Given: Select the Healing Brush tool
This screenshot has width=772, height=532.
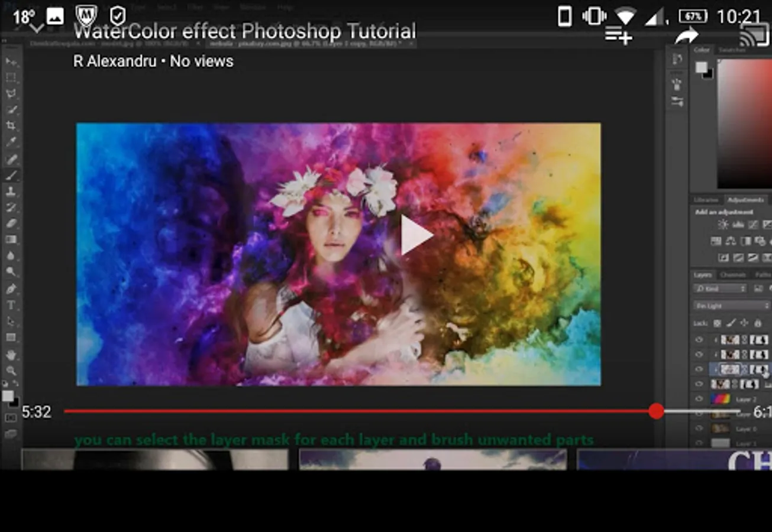Looking at the screenshot, I should click(11, 158).
